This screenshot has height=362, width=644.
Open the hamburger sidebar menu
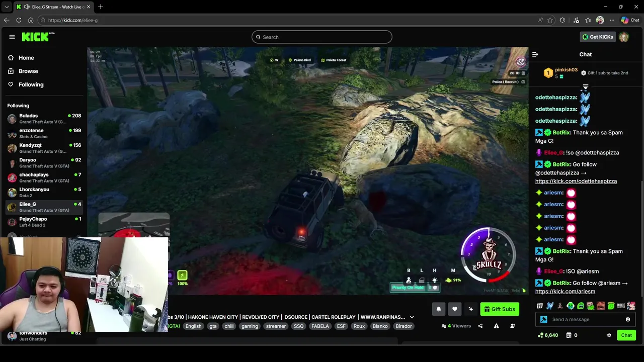coord(12,37)
